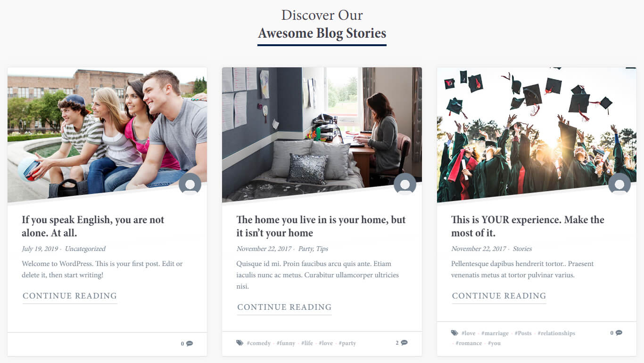
Task: Open the Party category link
Action: pos(305,249)
